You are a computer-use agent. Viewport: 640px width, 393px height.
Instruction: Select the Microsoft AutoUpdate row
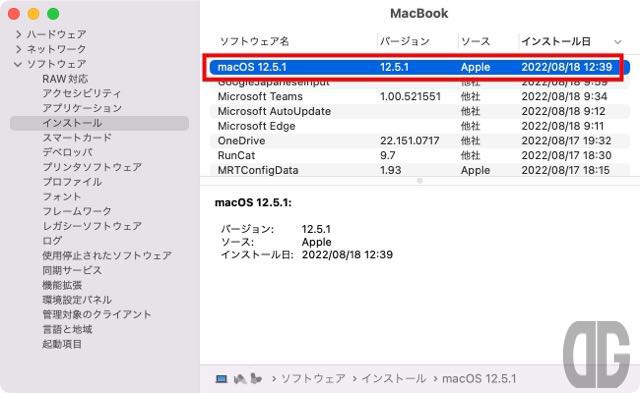(420, 111)
